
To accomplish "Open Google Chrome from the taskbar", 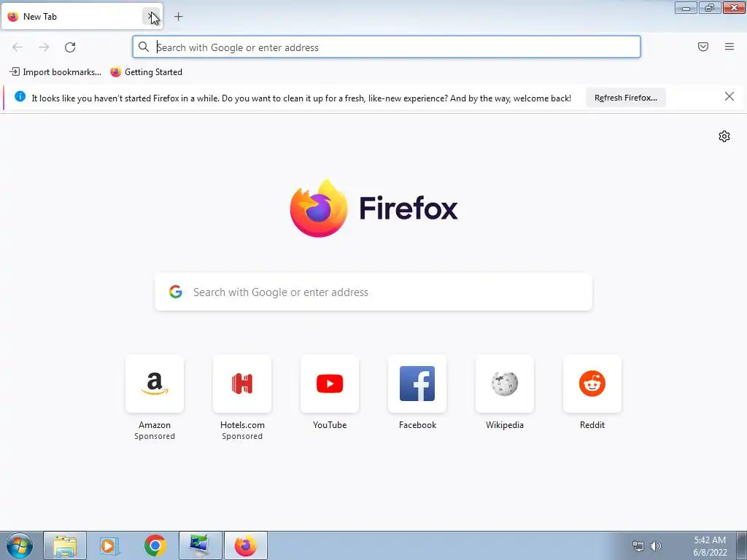I will (x=155, y=545).
